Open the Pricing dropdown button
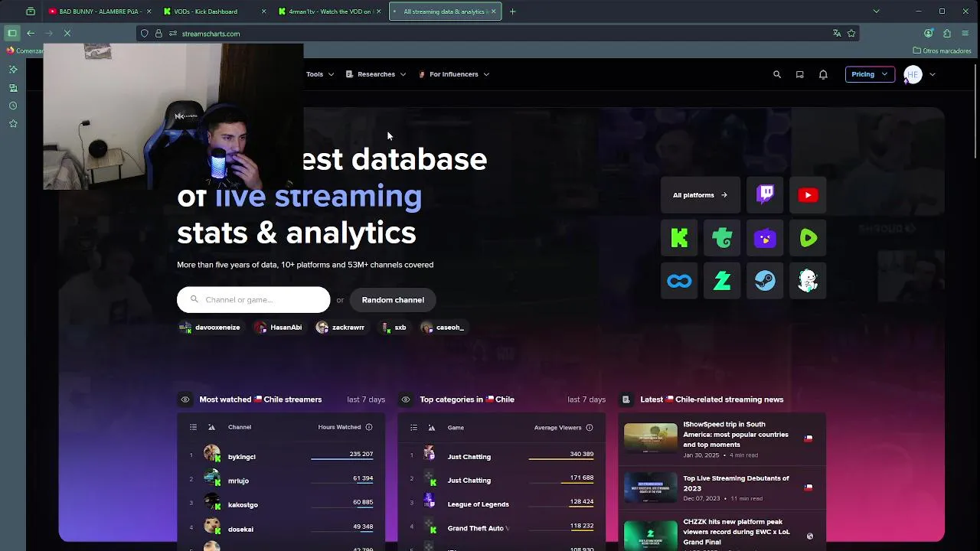This screenshot has width=980, height=551. coord(870,74)
